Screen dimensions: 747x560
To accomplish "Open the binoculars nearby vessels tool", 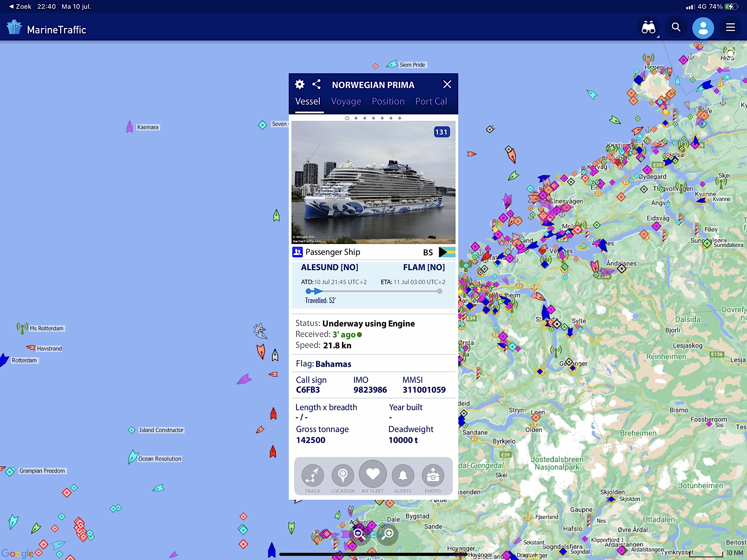I will [649, 28].
